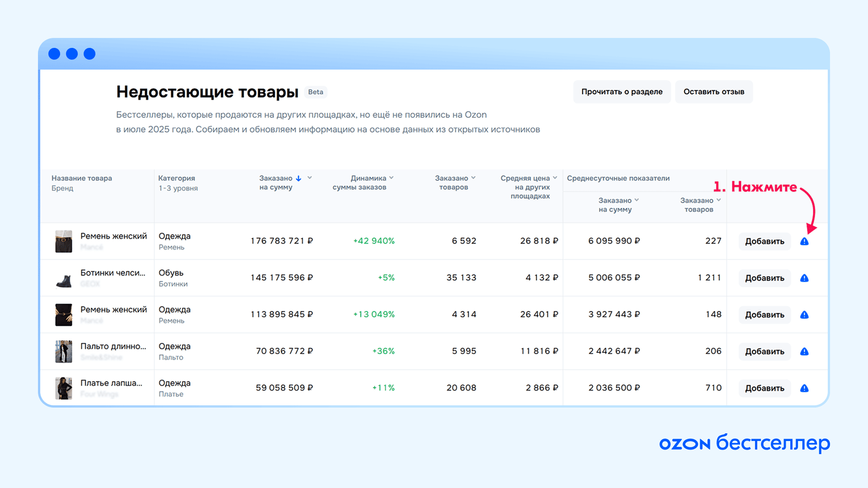868x488 pixels.
Task: Click the Среднесуточные показатели header
Action: tap(618, 178)
